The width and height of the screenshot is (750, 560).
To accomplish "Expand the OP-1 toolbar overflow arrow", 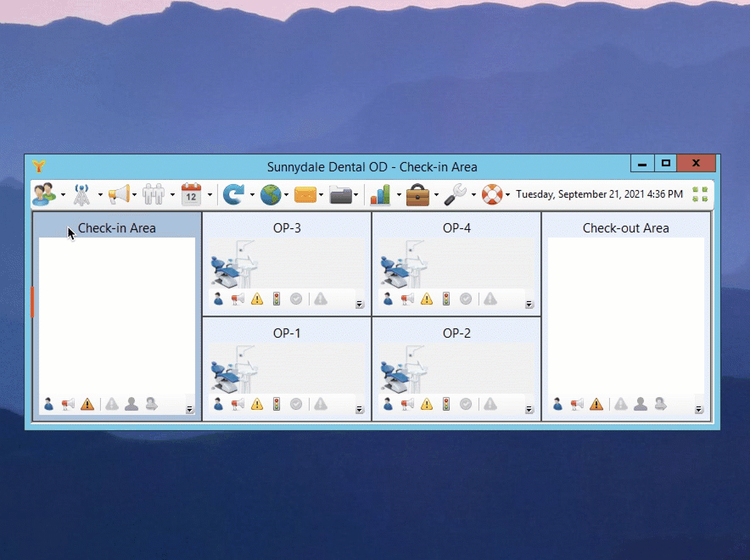I will pyautogui.click(x=360, y=410).
